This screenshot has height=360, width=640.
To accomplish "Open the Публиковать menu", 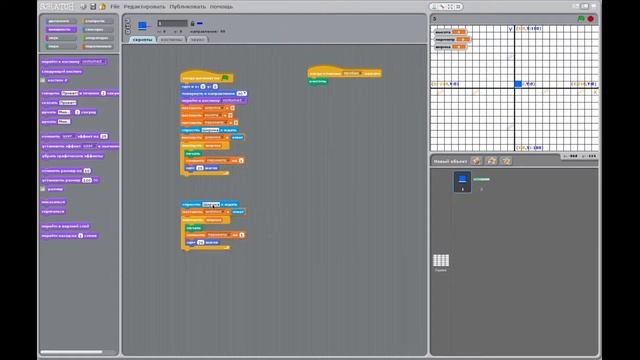I will coord(188,7).
